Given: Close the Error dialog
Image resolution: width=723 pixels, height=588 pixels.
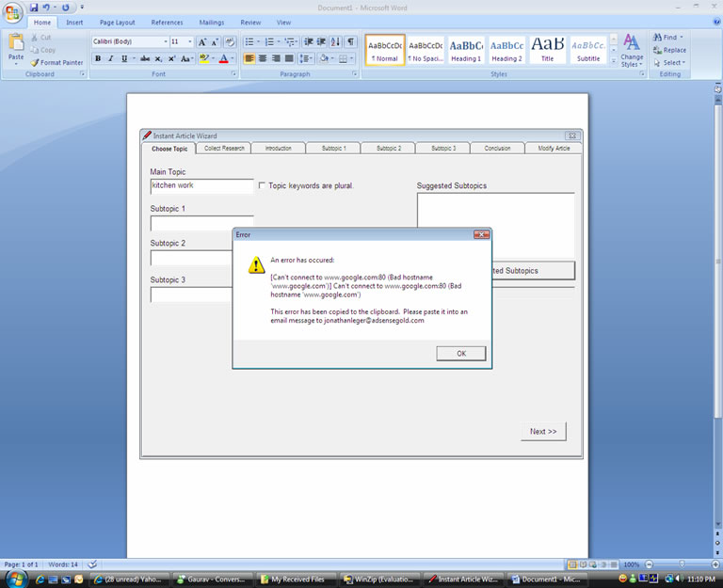Looking at the screenshot, I should tap(481, 234).
